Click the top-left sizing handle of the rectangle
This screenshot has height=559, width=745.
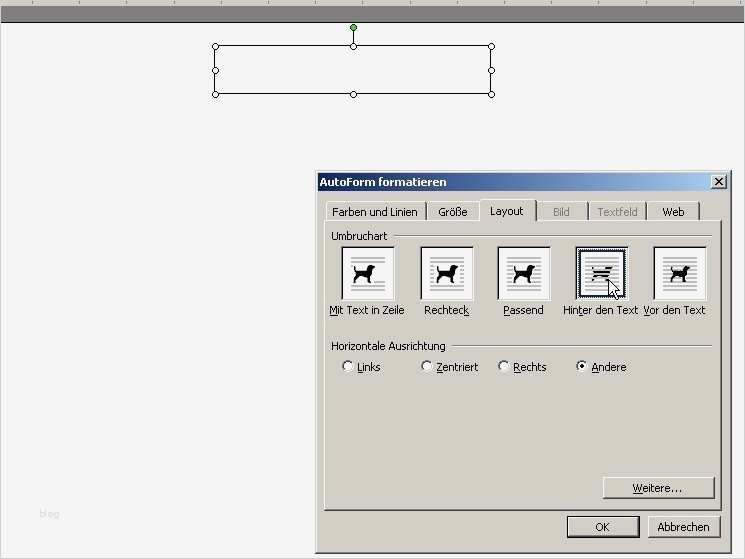coord(215,47)
